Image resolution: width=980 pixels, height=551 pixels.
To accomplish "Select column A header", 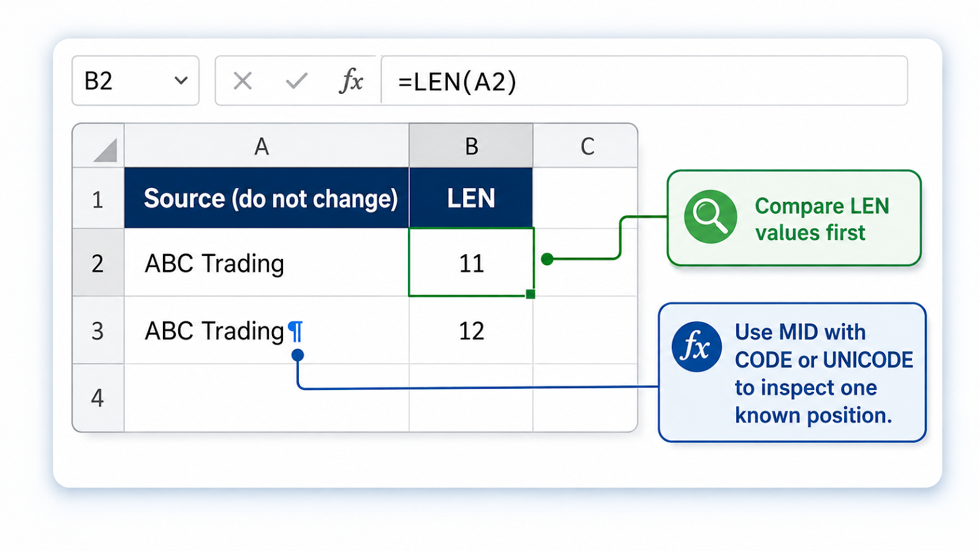I will pyautogui.click(x=266, y=146).
